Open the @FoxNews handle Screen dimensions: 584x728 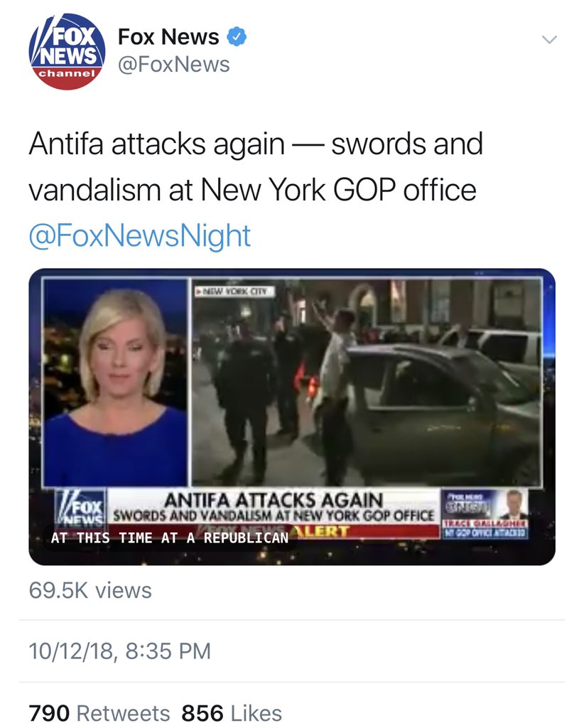click(174, 65)
